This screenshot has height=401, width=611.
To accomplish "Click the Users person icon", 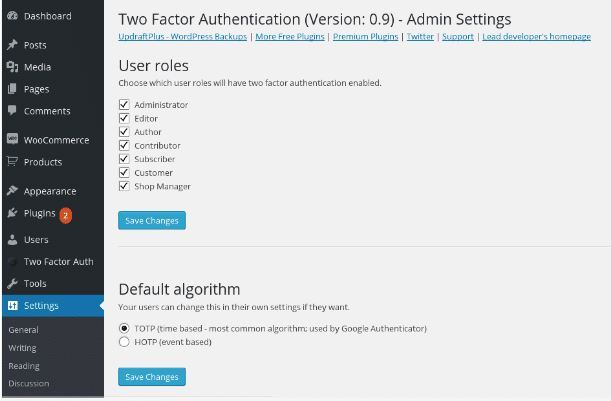I will (x=12, y=240).
